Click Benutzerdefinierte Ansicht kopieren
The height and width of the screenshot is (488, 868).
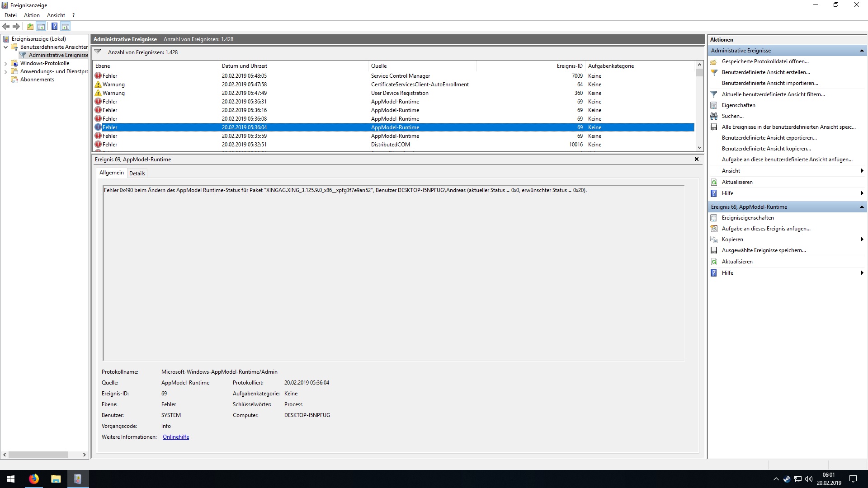[x=766, y=149]
